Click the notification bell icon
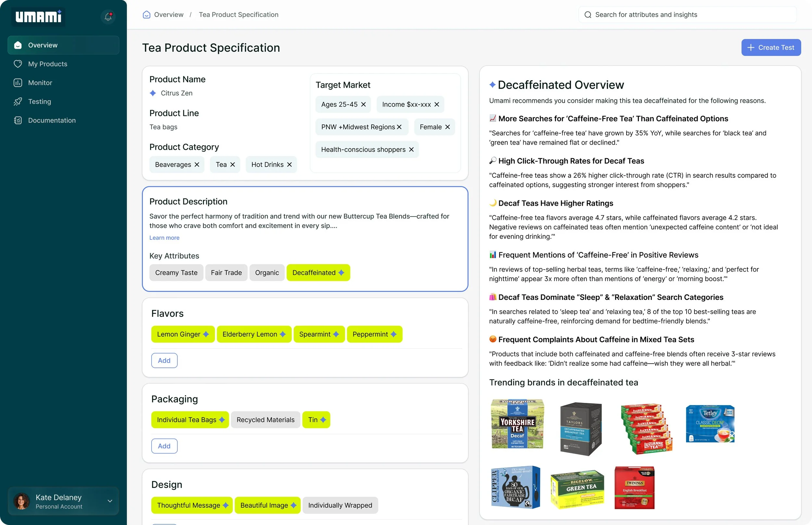812x525 pixels. [108, 16]
